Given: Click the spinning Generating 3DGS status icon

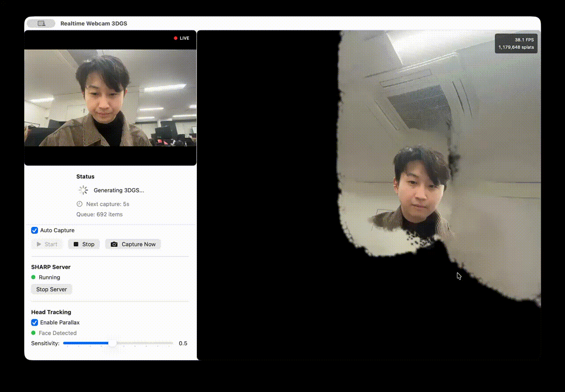Looking at the screenshot, I should [83, 190].
